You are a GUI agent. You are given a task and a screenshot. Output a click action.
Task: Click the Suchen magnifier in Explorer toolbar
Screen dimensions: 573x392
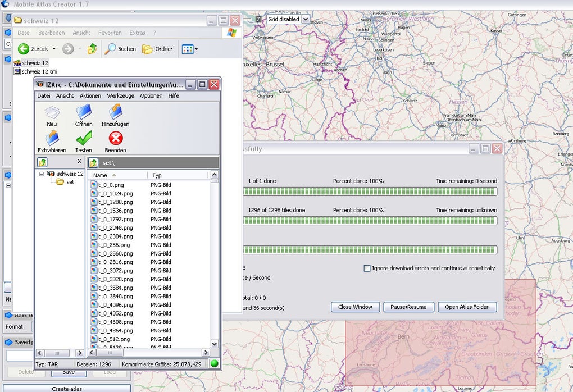(x=111, y=49)
